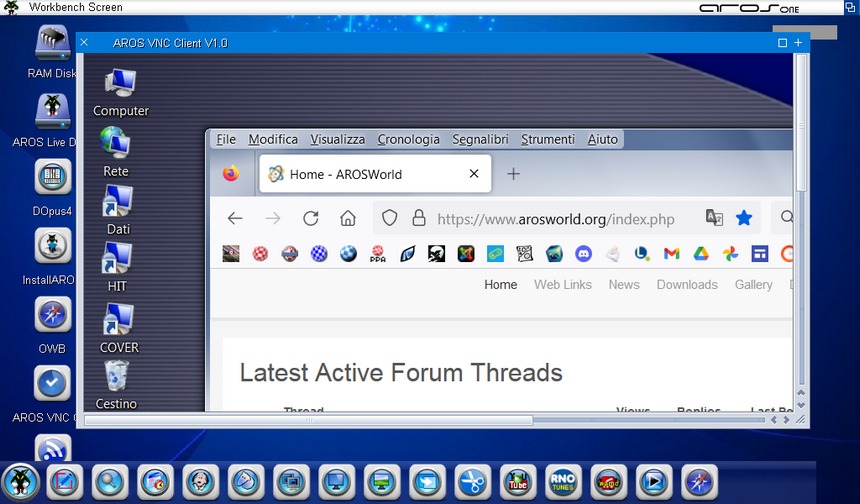Open the OWB browser desktop icon
Screen dimensions: 860x504
[x=52, y=314]
